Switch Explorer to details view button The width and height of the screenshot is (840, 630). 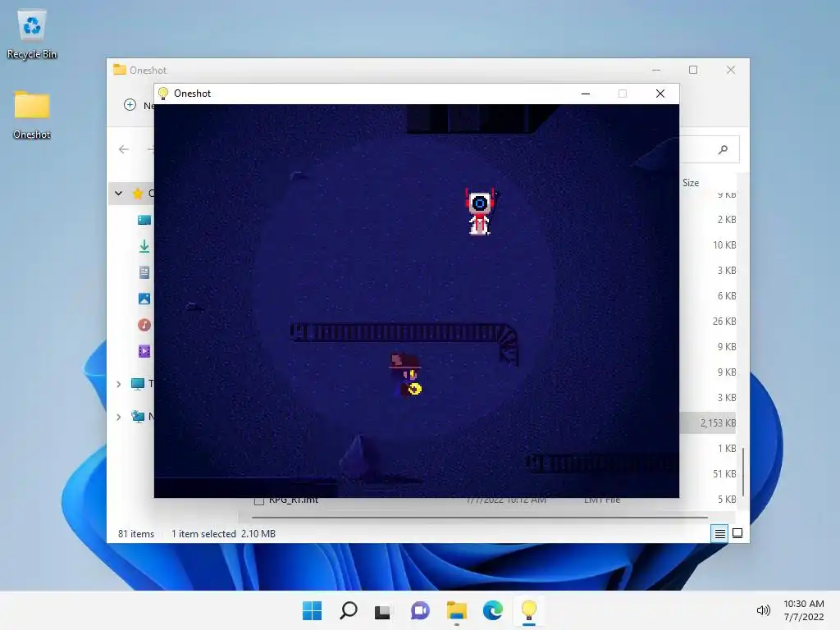719,533
